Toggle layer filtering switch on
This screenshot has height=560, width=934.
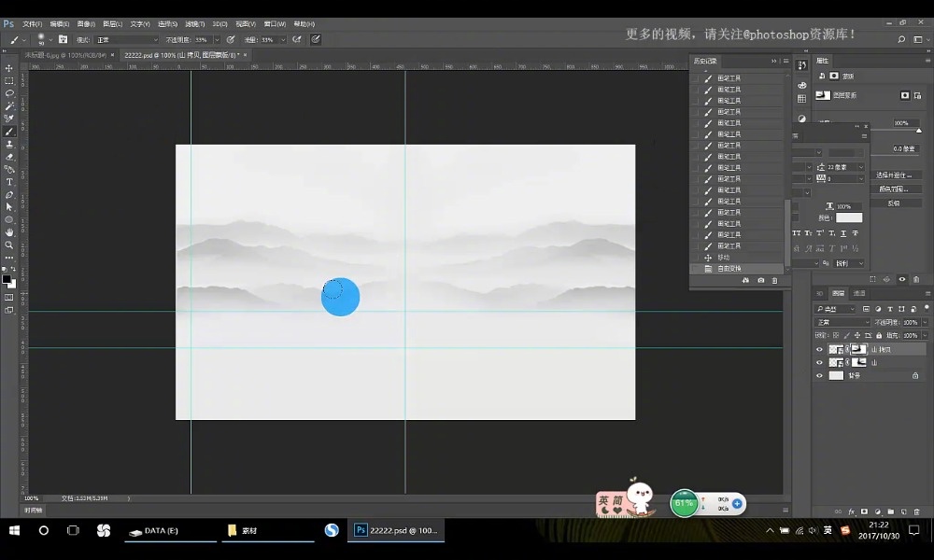click(927, 308)
